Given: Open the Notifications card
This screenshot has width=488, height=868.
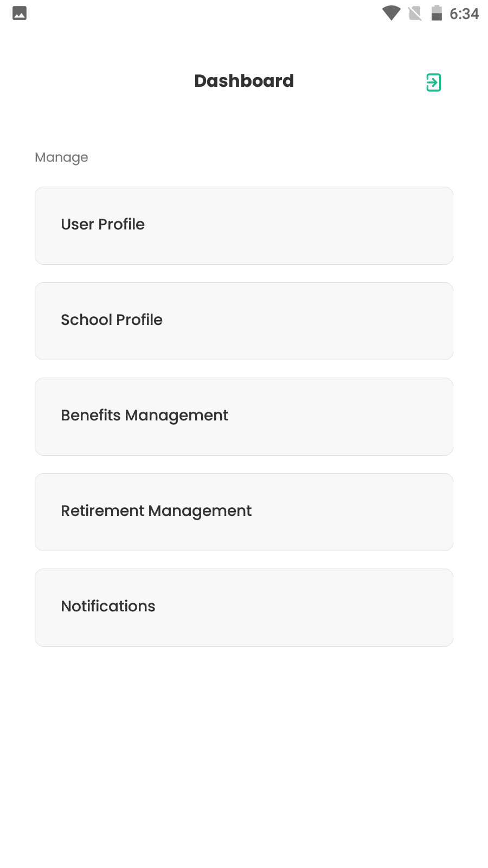Looking at the screenshot, I should click(x=244, y=608).
